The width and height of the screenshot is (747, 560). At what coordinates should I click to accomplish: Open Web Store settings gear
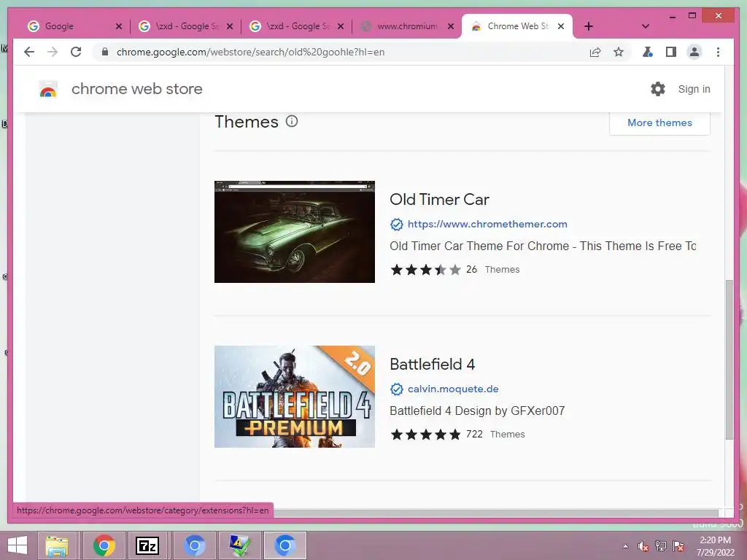coord(658,88)
